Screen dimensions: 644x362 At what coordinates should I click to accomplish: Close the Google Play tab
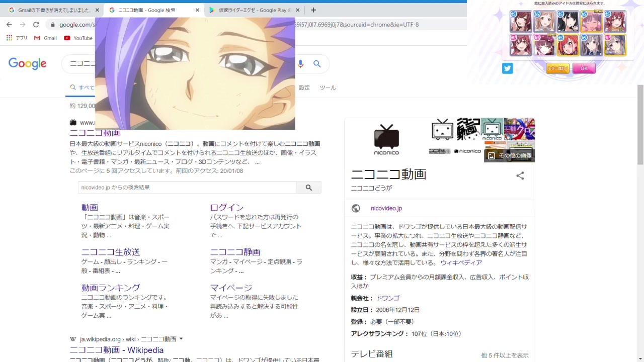pyautogui.click(x=297, y=10)
